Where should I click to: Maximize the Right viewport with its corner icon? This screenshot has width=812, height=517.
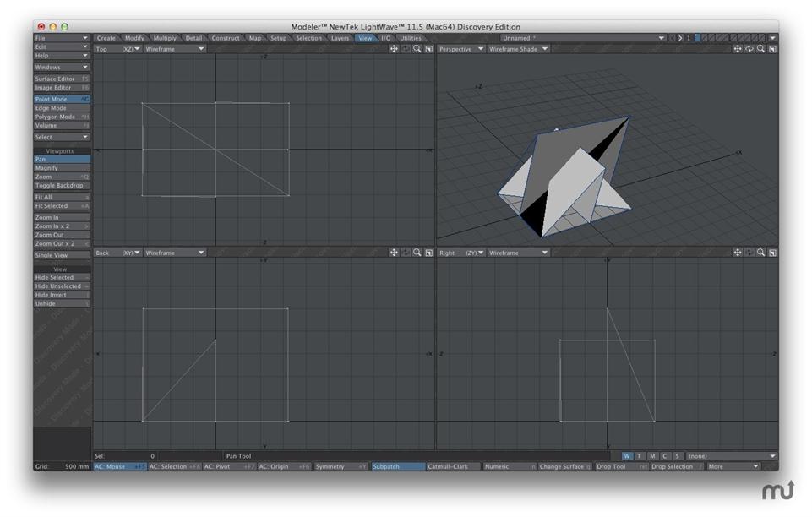pos(772,253)
